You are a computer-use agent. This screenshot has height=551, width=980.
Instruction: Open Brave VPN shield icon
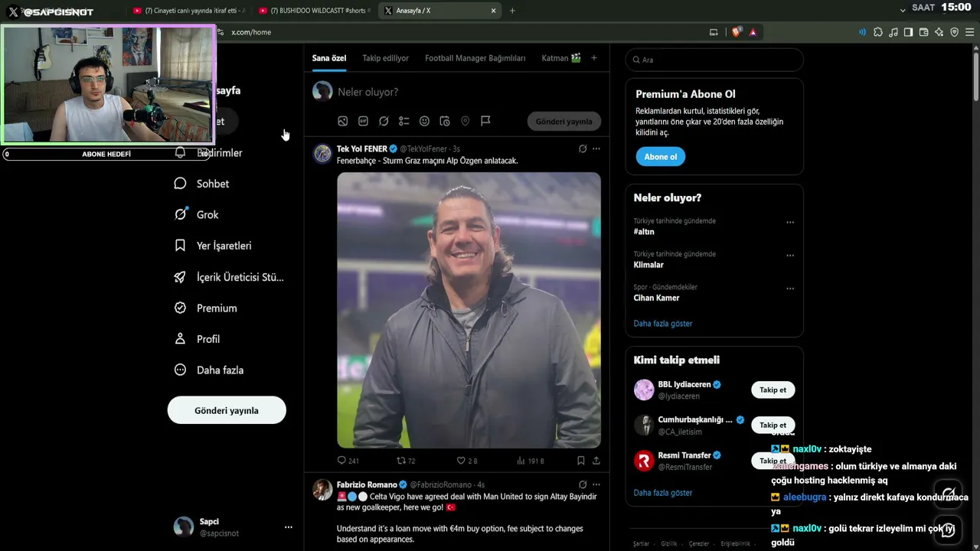(954, 32)
